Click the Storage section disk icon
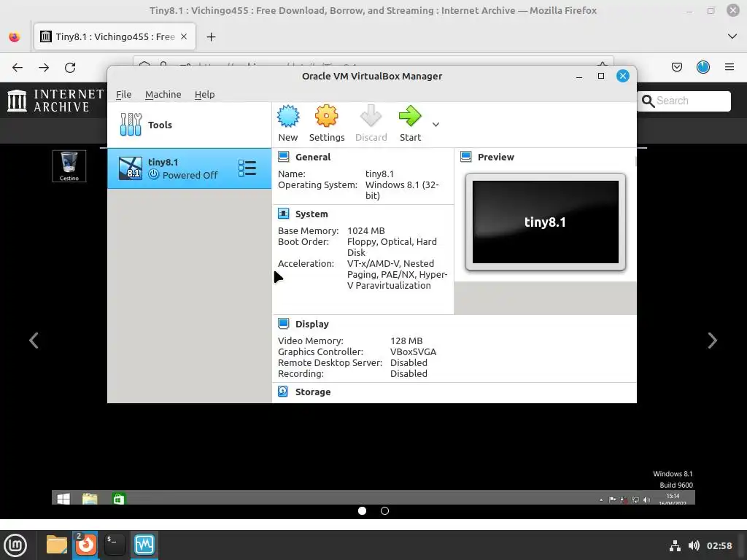 pos(283,392)
